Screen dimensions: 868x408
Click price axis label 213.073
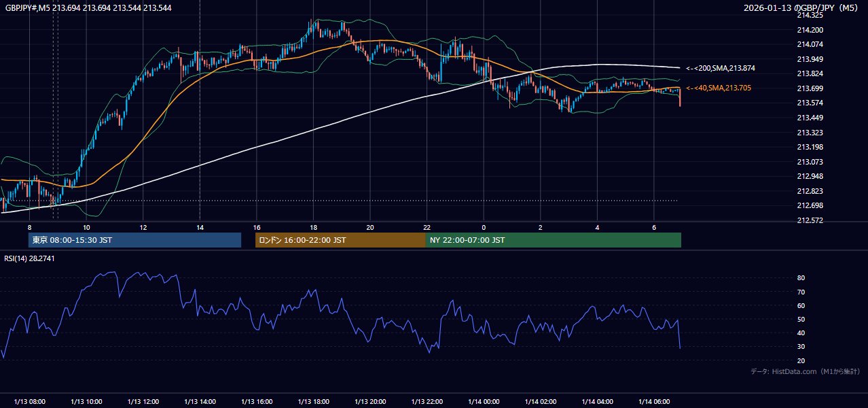tap(810, 162)
